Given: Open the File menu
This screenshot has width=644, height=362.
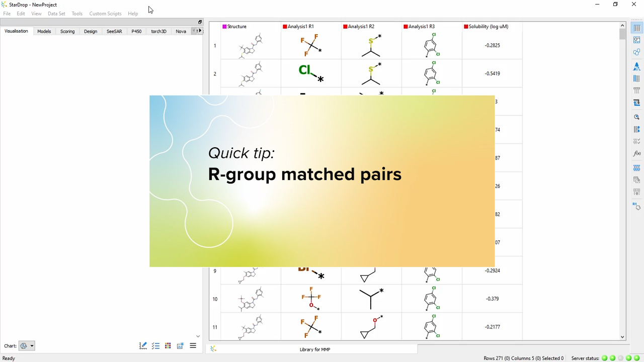Looking at the screenshot, I should (7, 14).
